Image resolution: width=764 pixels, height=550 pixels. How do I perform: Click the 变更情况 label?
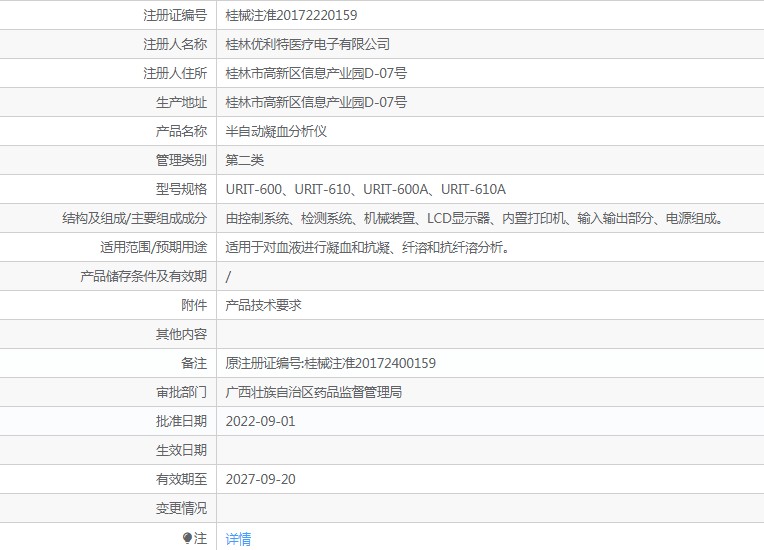[181, 508]
